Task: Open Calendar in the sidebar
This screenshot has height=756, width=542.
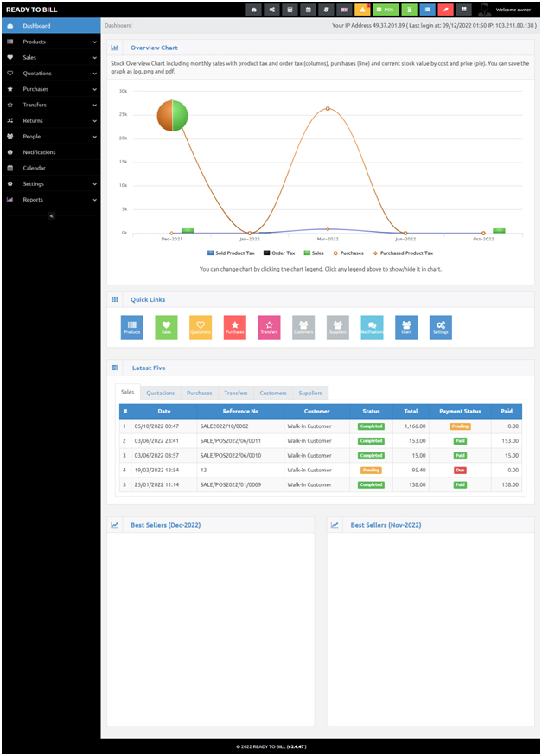Action: coord(51,169)
